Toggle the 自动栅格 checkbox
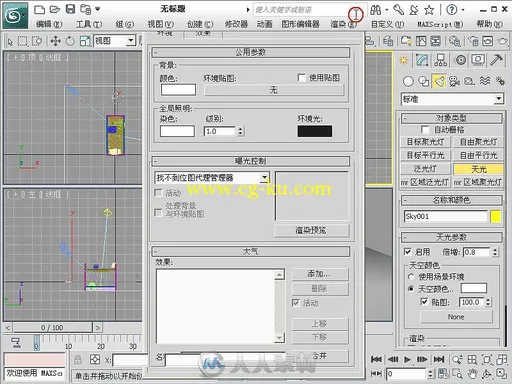The image size is (512, 384). pos(425,129)
